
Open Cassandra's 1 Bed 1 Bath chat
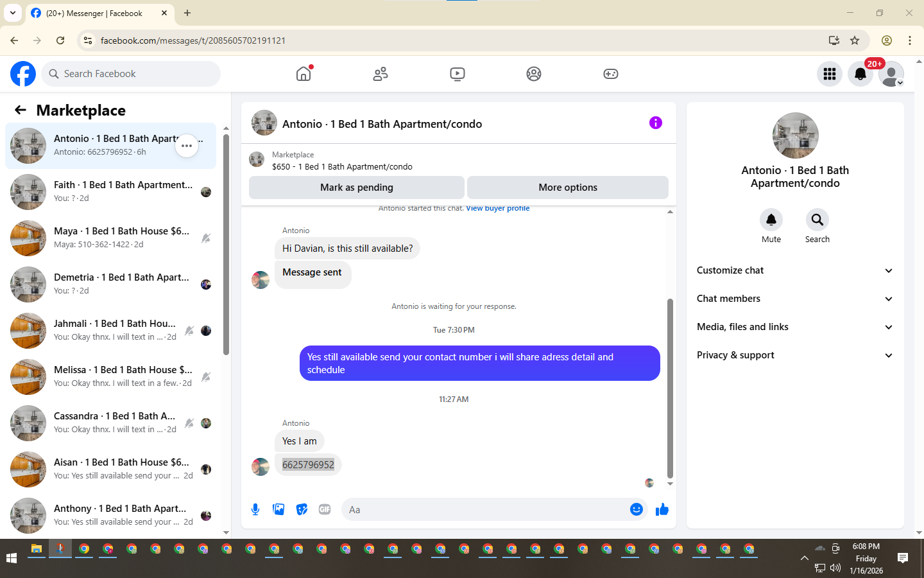110,423
